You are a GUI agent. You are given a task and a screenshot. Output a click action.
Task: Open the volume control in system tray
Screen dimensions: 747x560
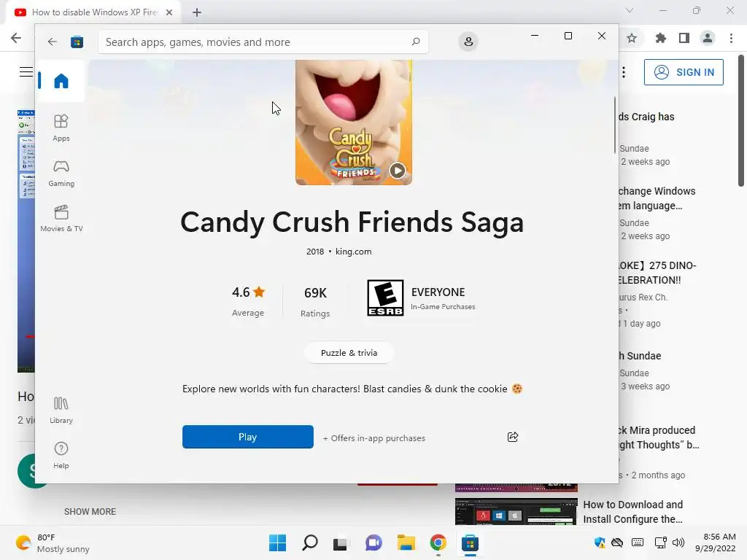678,542
